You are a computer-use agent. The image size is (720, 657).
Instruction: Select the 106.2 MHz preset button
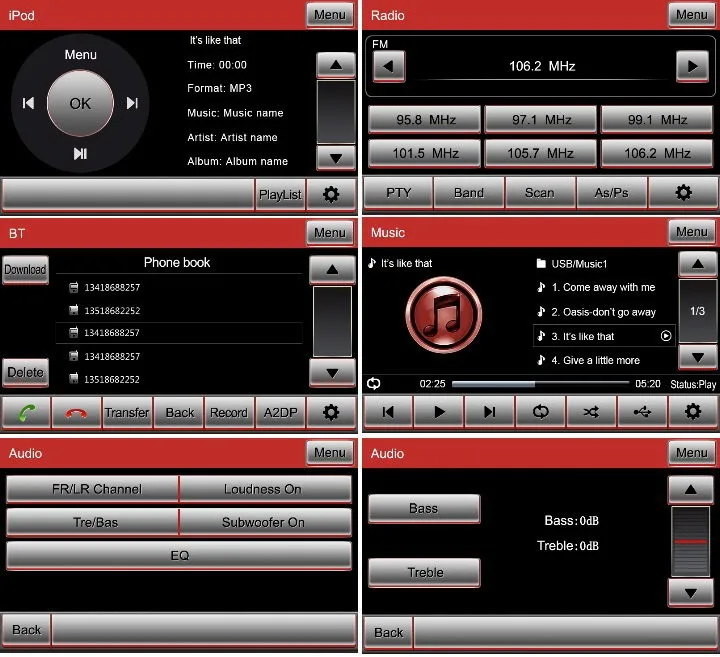657,153
